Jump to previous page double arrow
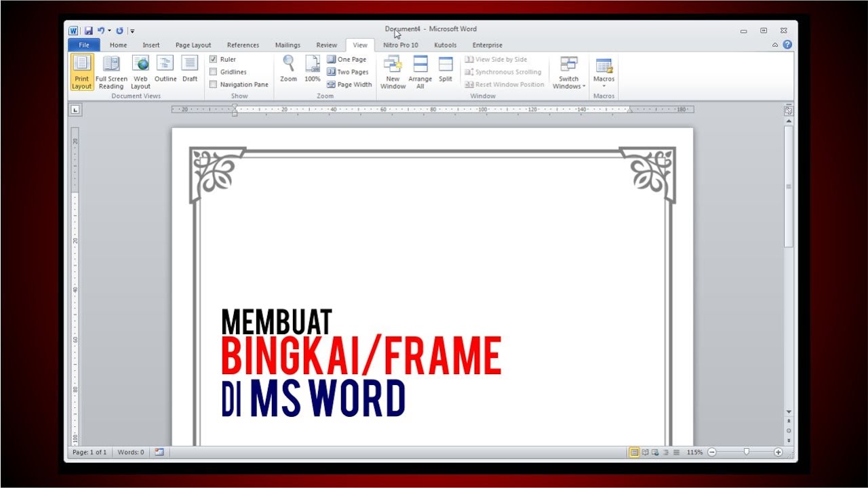The image size is (868, 488). [x=789, y=421]
